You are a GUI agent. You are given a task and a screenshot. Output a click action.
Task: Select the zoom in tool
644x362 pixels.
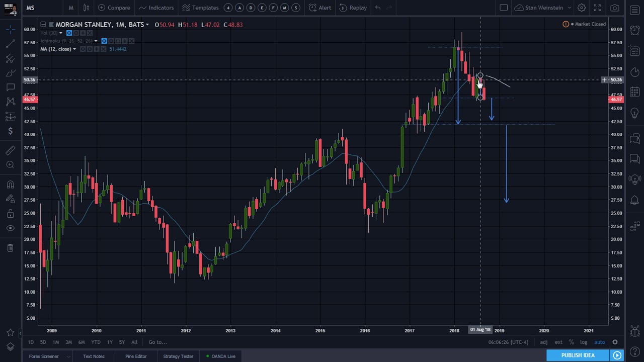click(10, 164)
